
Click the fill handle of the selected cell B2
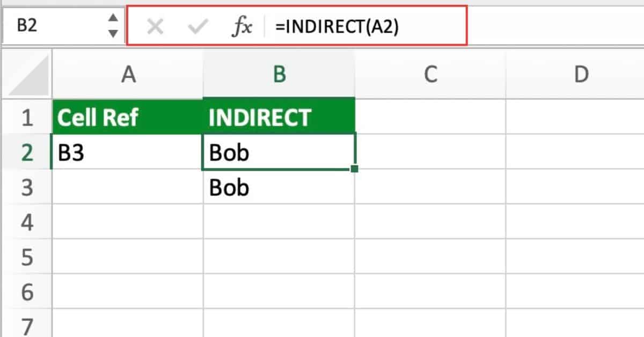(x=355, y=169)
